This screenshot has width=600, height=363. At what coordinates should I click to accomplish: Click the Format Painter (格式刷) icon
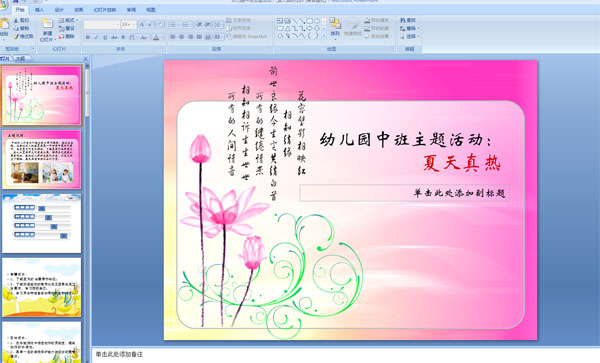(16, 37)
